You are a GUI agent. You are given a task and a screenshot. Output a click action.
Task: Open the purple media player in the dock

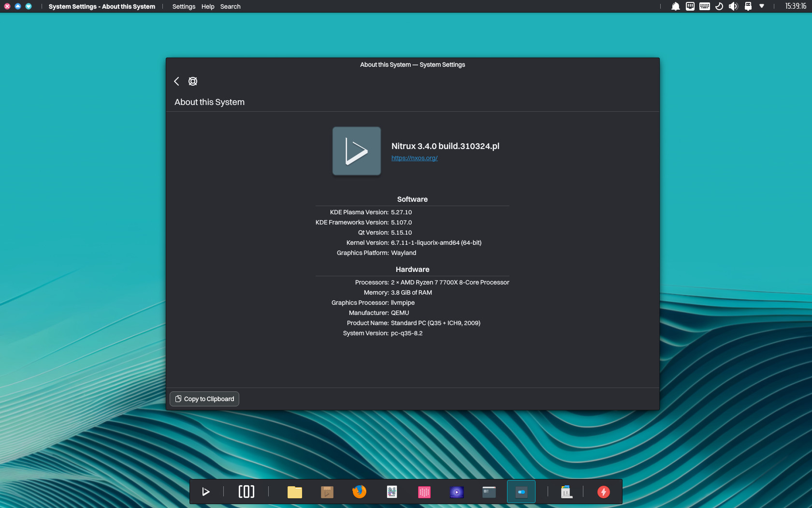click(x=457, y=492)
